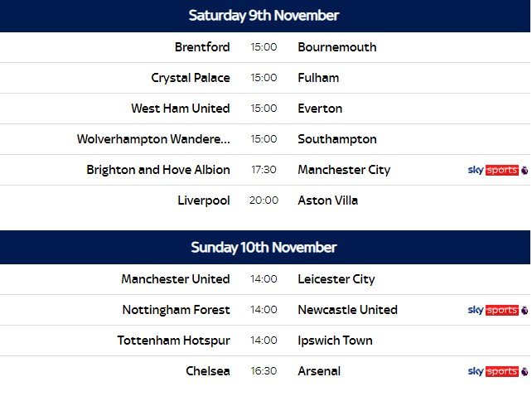The image size is (532, 401).
Task: Open Manchester City team link
Action: click(344, 170)
